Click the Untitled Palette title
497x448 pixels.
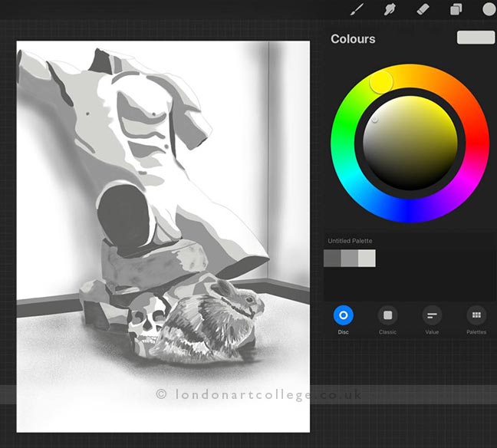(x=350, y=241)
